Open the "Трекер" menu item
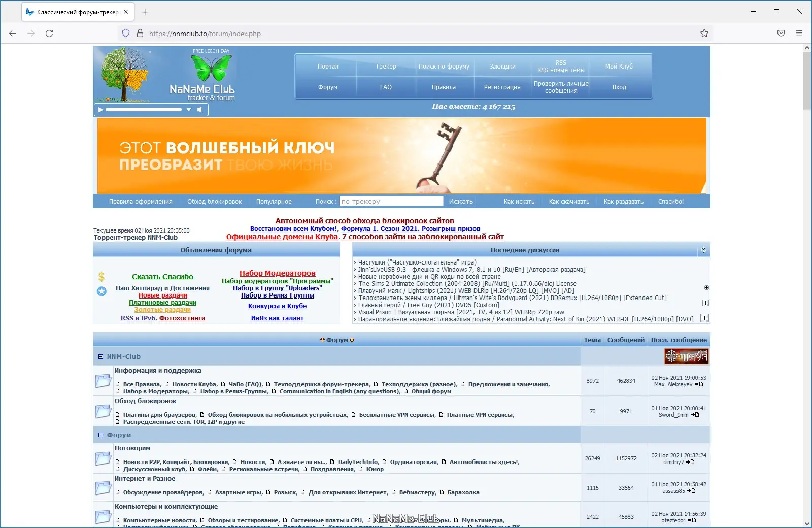The height and width of the screenshot is (528, 812). 386,66
